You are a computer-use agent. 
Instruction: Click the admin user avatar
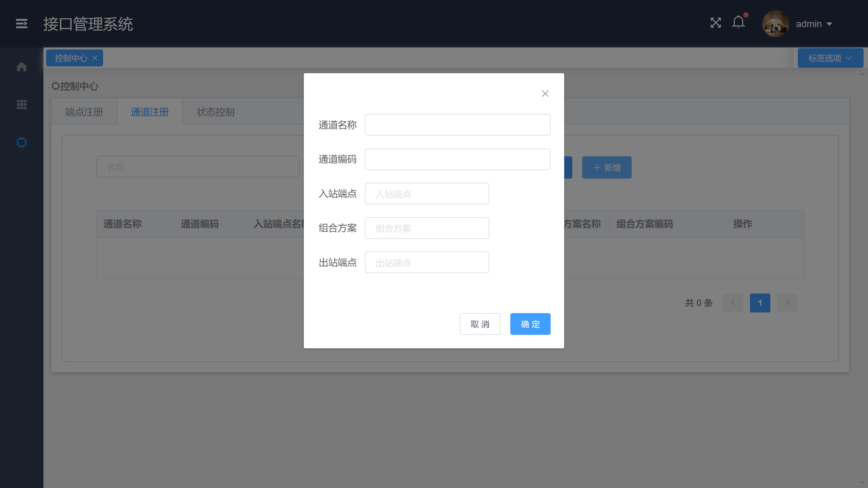tap(775, 24)
